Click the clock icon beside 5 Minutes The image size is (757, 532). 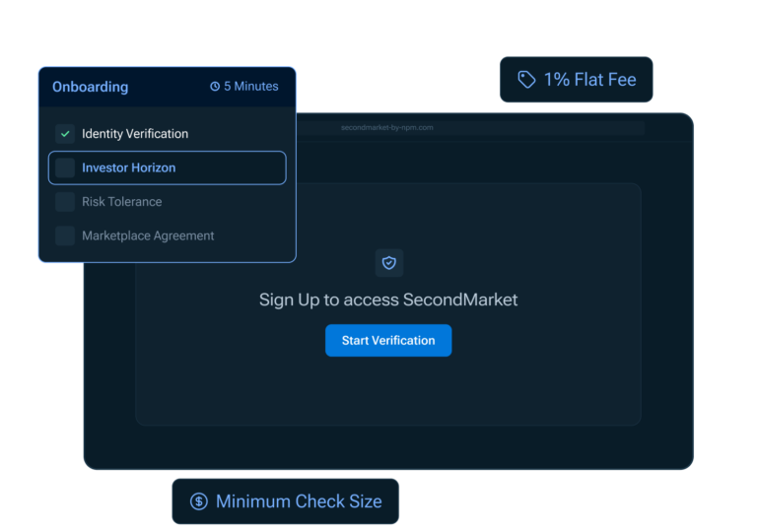pyautogui.click(x=215, y=87)
